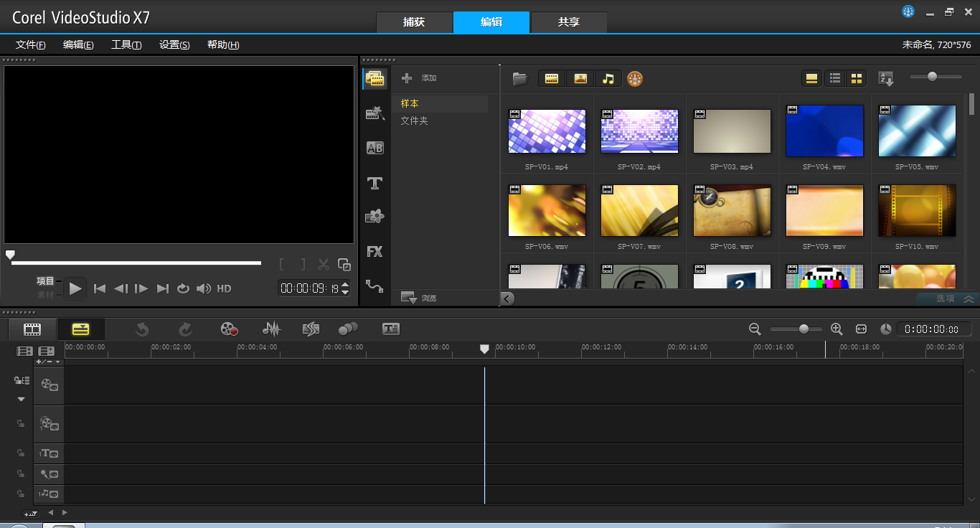The height and width of the screenshot is (528, 980).
Task: Open the 文件 menu
Action: (x=31, y=44)
